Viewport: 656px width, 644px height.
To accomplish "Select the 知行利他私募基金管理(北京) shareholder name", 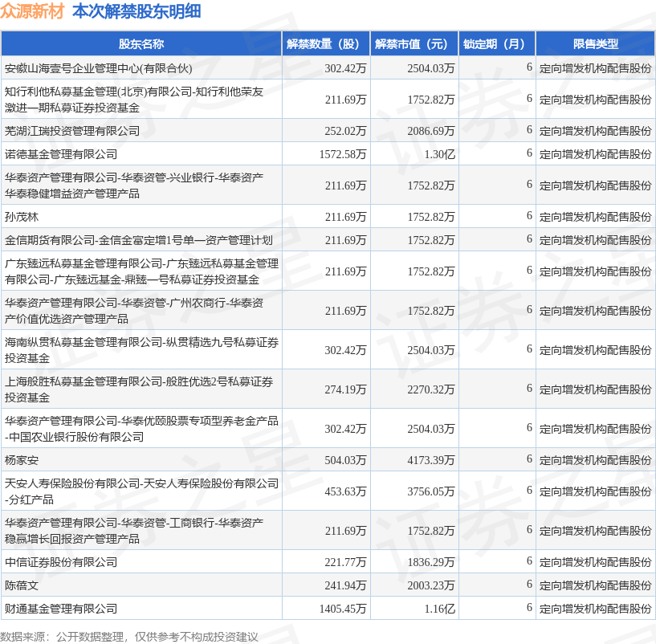I will [134, 100].
